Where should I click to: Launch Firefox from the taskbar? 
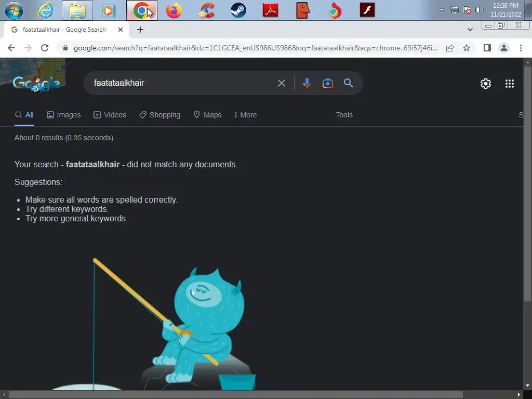click(174, 10)
